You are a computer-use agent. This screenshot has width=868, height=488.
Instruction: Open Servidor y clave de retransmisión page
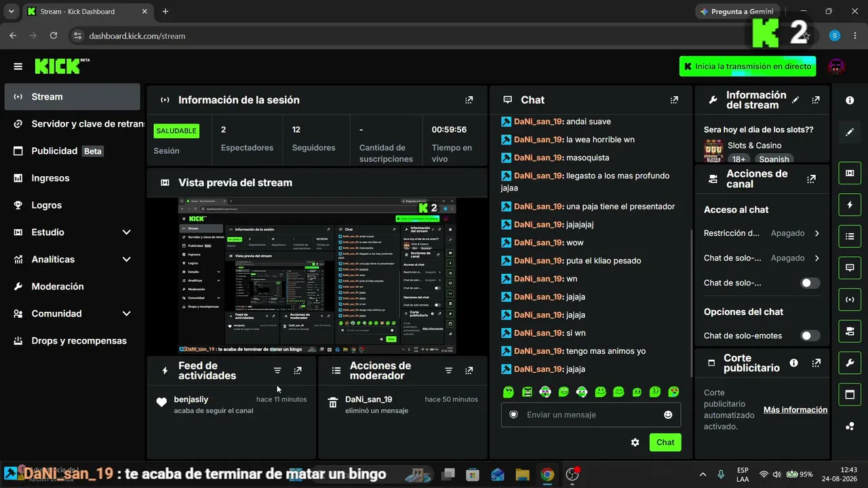pyautogui.click(x=73, y=124)
